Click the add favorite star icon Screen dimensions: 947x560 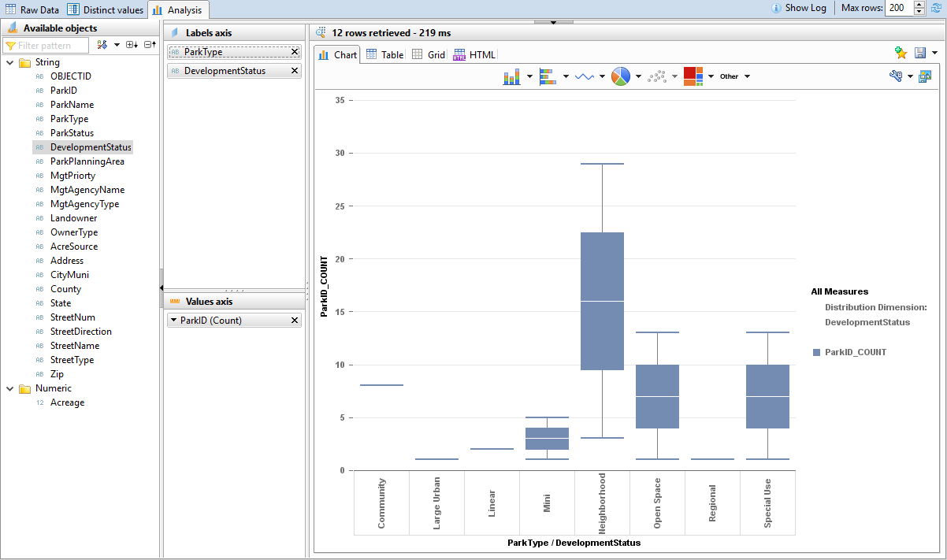tap(901, 53)
